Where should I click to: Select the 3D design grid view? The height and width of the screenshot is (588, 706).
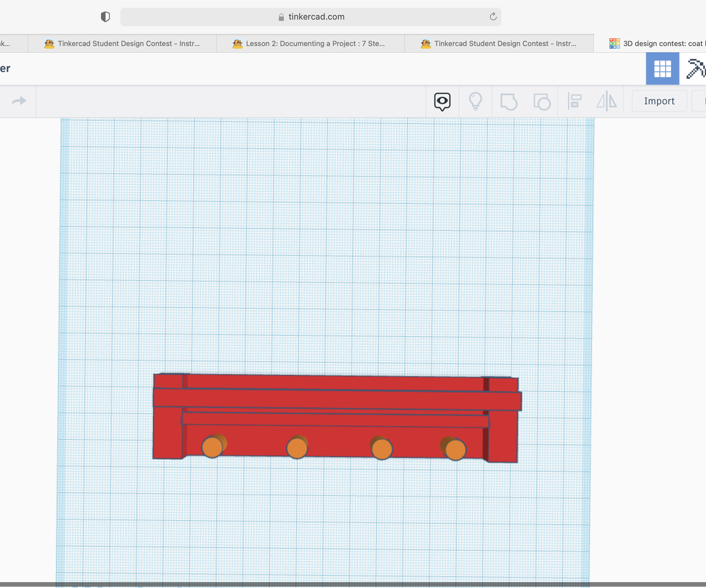point(662,69)
